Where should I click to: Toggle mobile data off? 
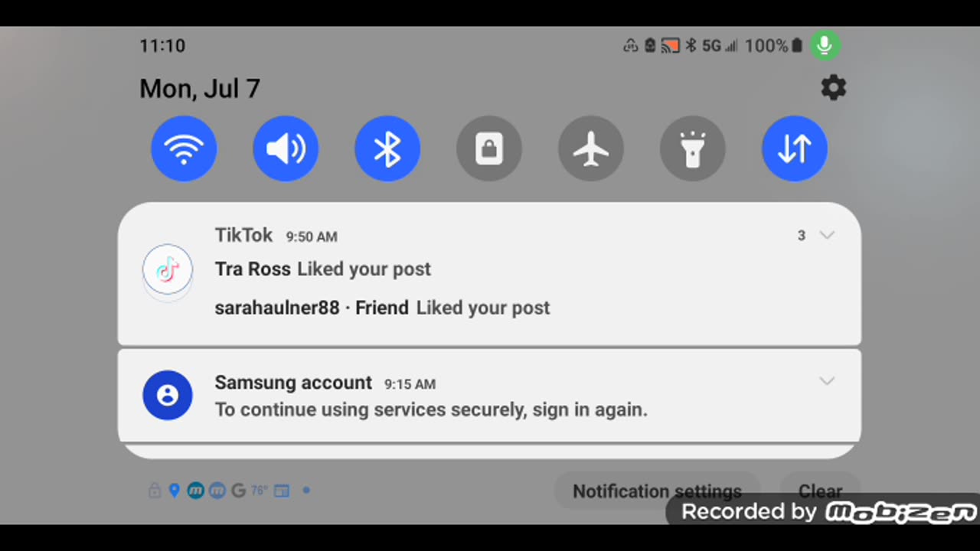(795, 148)
